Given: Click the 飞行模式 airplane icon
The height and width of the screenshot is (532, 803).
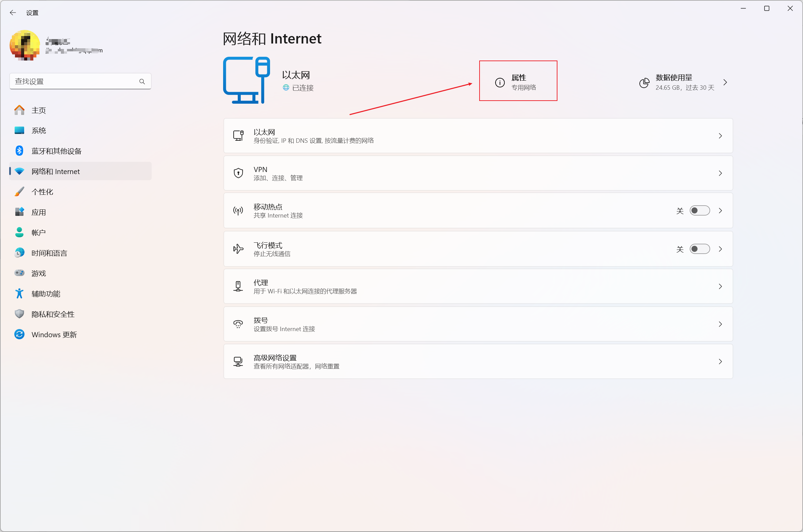Looking at the screenshot, I should (x=238, y=249).
